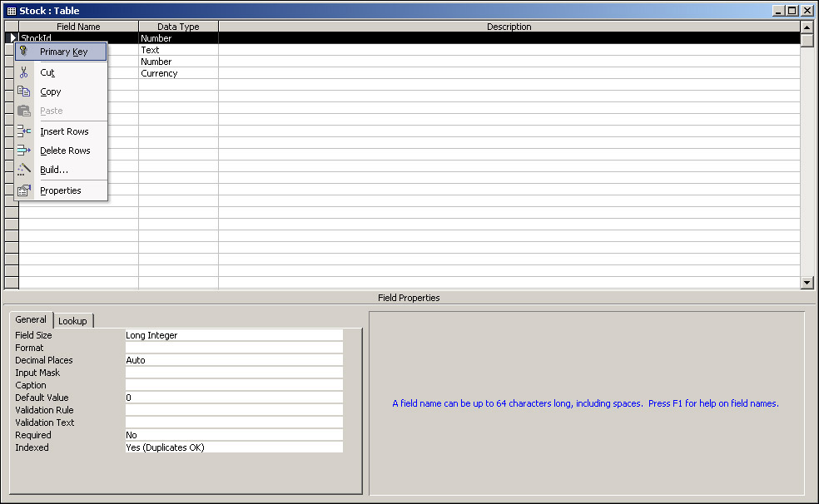This screenshot has width=819, height=504.
Task: Click the Build wand icon
Action: coord(24,170)
